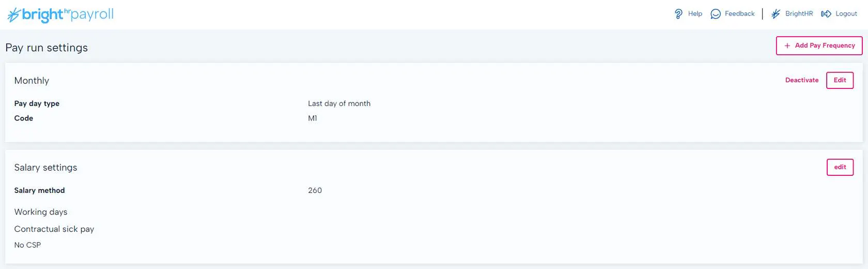
Task: Edit the Monthly pay frequency
Action: tap(840, 80)
